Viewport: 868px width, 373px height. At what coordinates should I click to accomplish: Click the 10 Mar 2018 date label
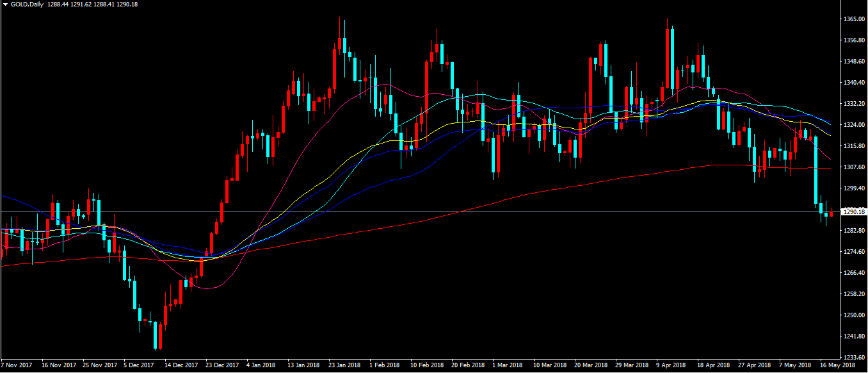550,365
